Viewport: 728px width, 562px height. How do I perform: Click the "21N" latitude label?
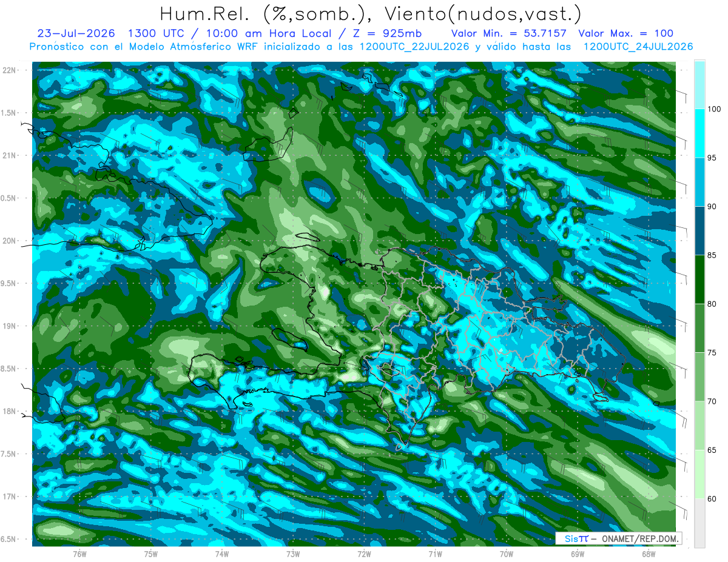10,155
